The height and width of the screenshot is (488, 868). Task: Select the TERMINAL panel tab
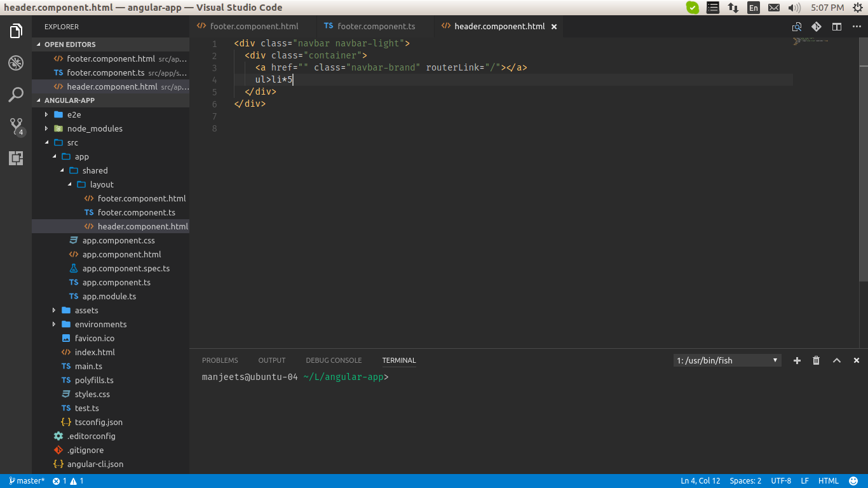399,360
